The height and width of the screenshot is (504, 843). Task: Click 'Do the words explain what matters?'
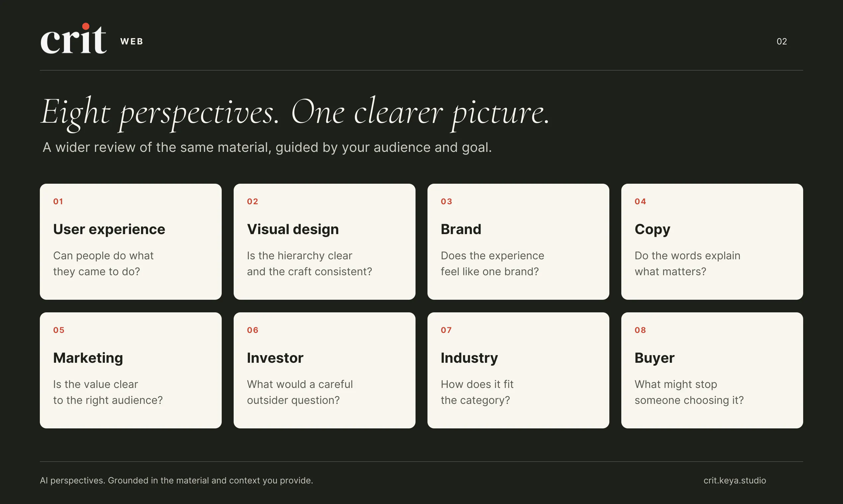[x=687, y=264]
